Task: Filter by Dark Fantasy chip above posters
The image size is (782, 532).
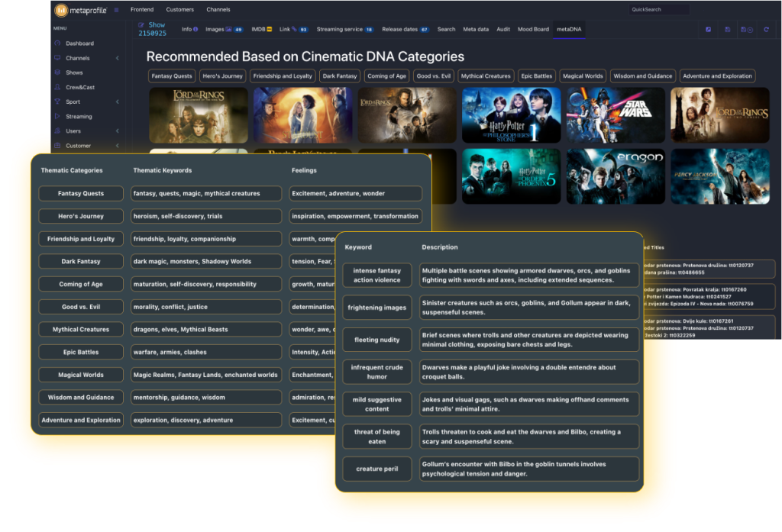Action: (x=340, y=76)
